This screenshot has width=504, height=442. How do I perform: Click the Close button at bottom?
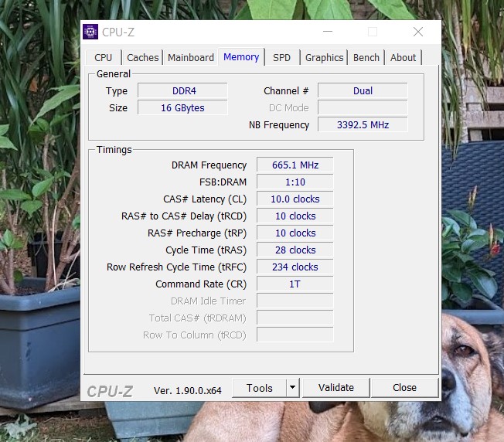404,388
